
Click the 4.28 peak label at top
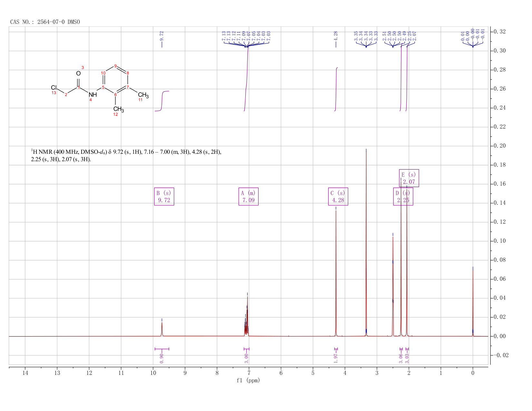pos(336,36)
